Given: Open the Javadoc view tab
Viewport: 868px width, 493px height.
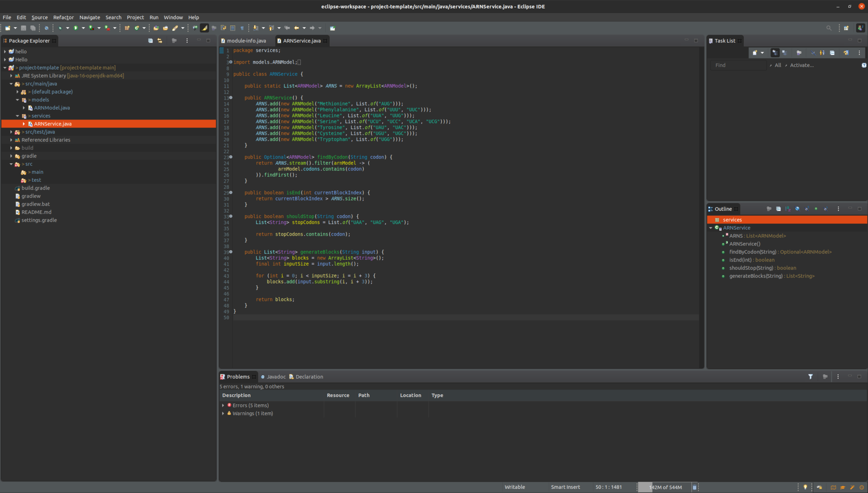Looking at the screenshot, I should point(275,376).
